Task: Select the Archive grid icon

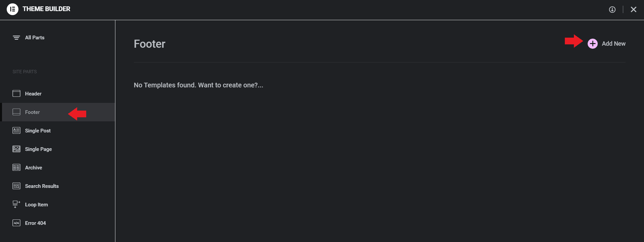Action: tap(16, 167)
